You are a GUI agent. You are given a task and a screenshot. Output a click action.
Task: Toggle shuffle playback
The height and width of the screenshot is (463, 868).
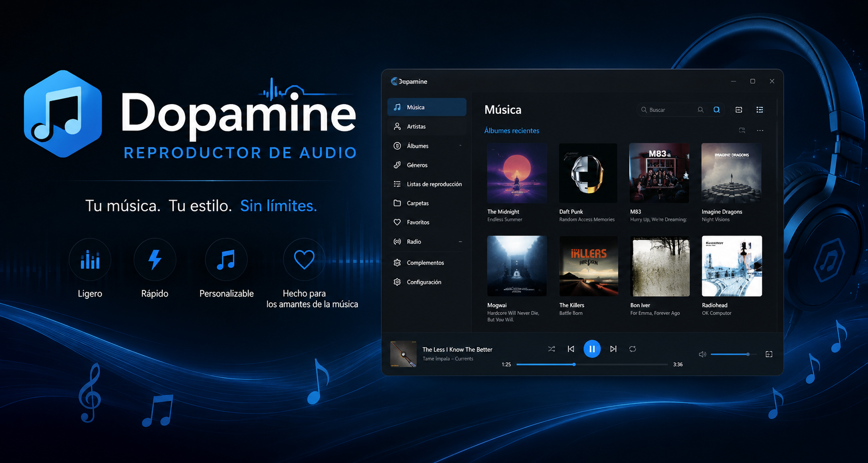tap(552, 349)
